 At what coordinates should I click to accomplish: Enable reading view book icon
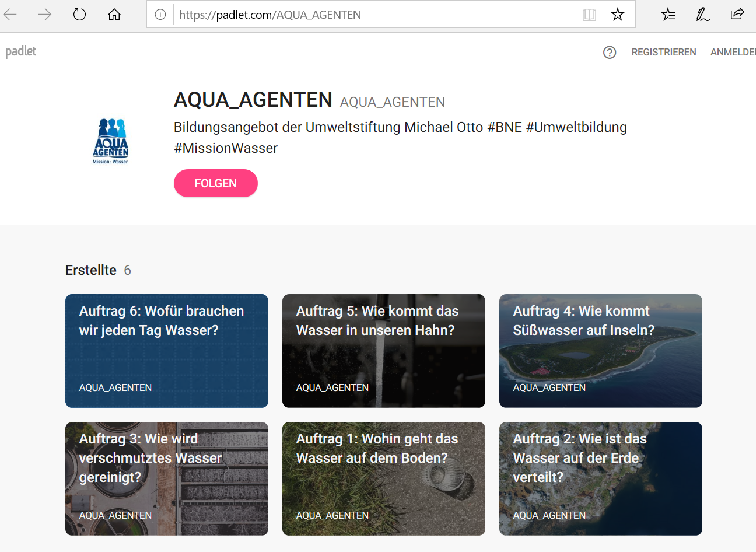pyautogui.click(x=589, y=15)
